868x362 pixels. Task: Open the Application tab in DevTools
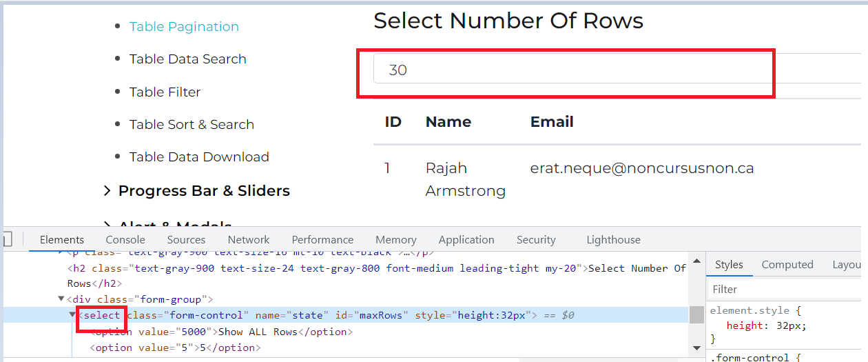pyautogui.click(x=466, y=240)
